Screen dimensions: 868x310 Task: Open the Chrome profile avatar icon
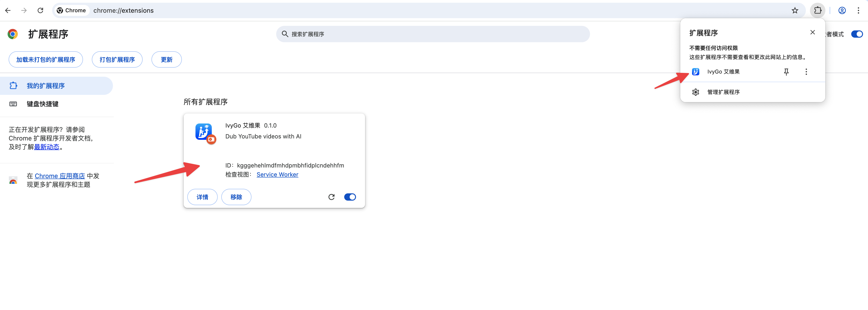pos(842,10)
